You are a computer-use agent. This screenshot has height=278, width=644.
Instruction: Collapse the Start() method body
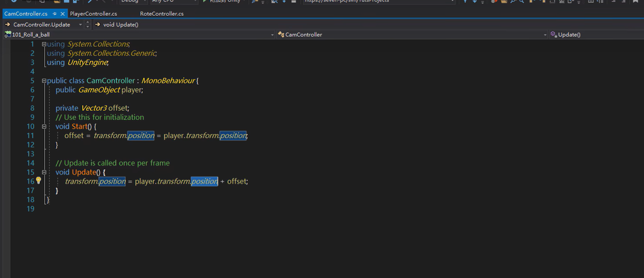tap(44, 127)
